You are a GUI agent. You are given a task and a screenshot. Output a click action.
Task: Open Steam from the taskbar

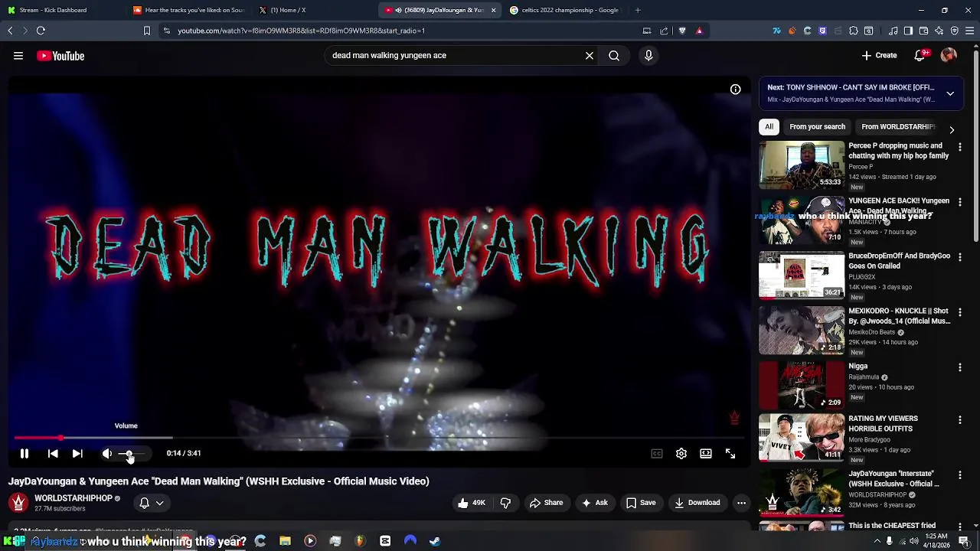click(x=435, y=541)
